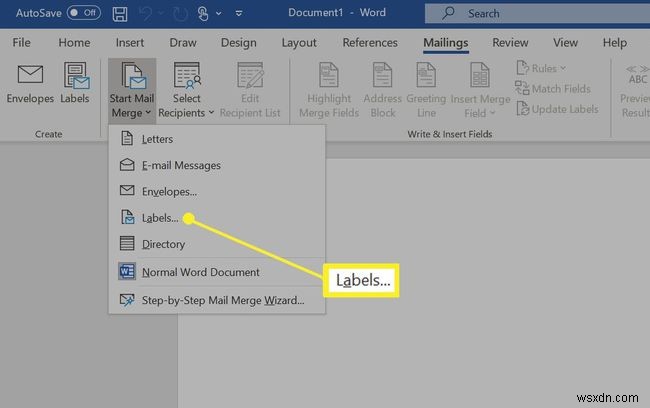650x408 pixels.
Task: Click Highlight Merge Fields button
Action: (x=329, y=90)
